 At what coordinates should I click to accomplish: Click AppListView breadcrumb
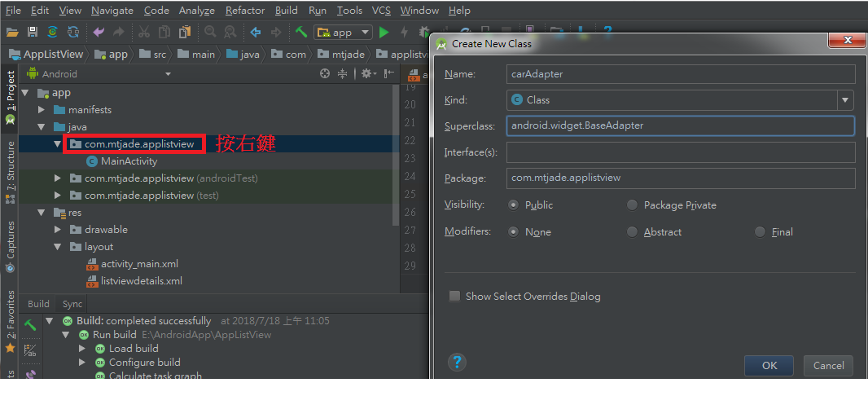tap(46, 54)
